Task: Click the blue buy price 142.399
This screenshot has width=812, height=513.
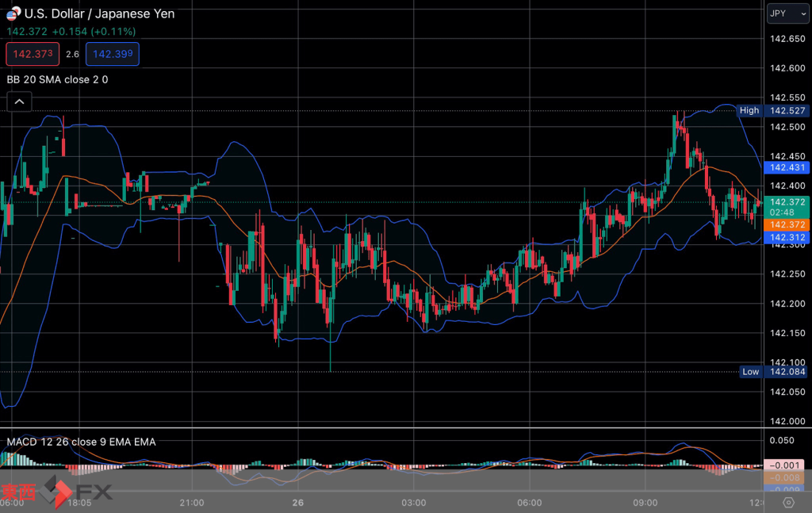Action: tap(113, 54)
